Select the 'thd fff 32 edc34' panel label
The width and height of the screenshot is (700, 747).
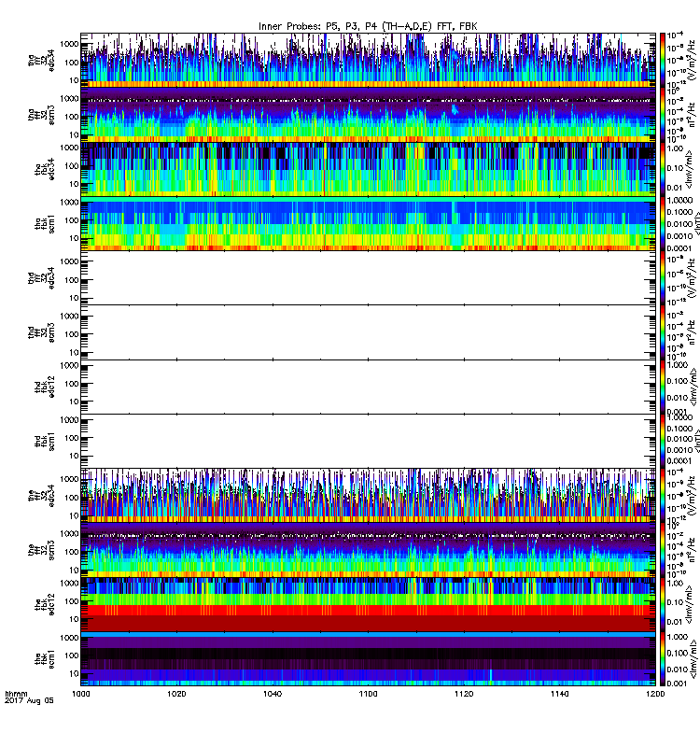click(x=42, y=277)
